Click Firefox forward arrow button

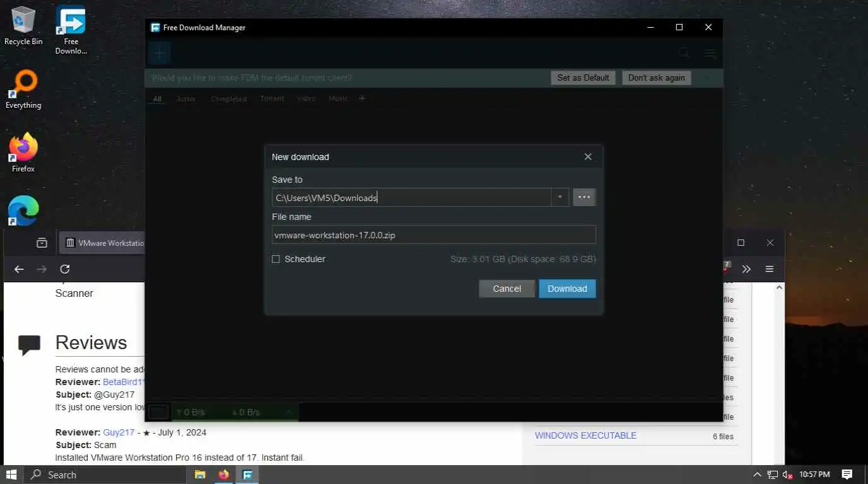tap(42, 269)
